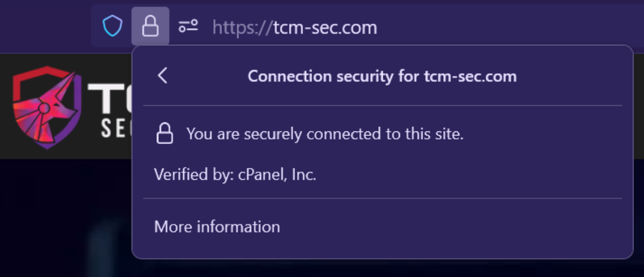This screenshot has width=644, height=277.
Task: Click the "Connection security for tcm-sec.com" heading
Action: pyautogui.click(x=382, y=77)
